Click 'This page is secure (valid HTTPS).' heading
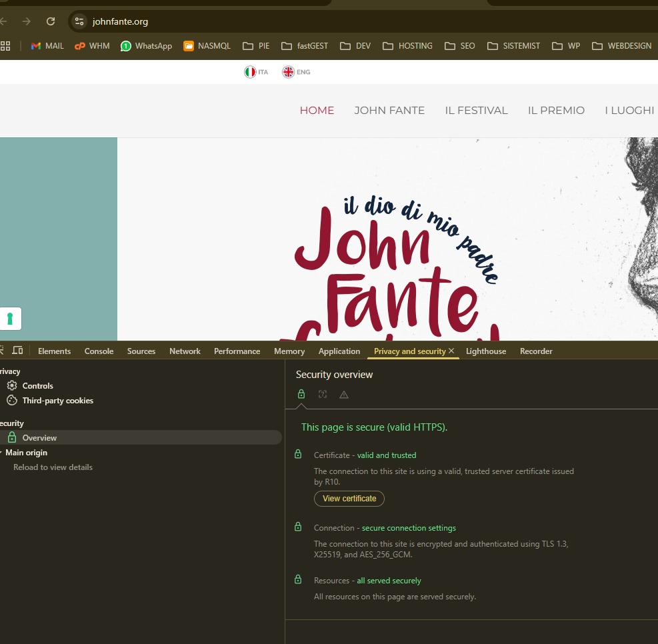658x644 pixels. (x=374, y=427)
